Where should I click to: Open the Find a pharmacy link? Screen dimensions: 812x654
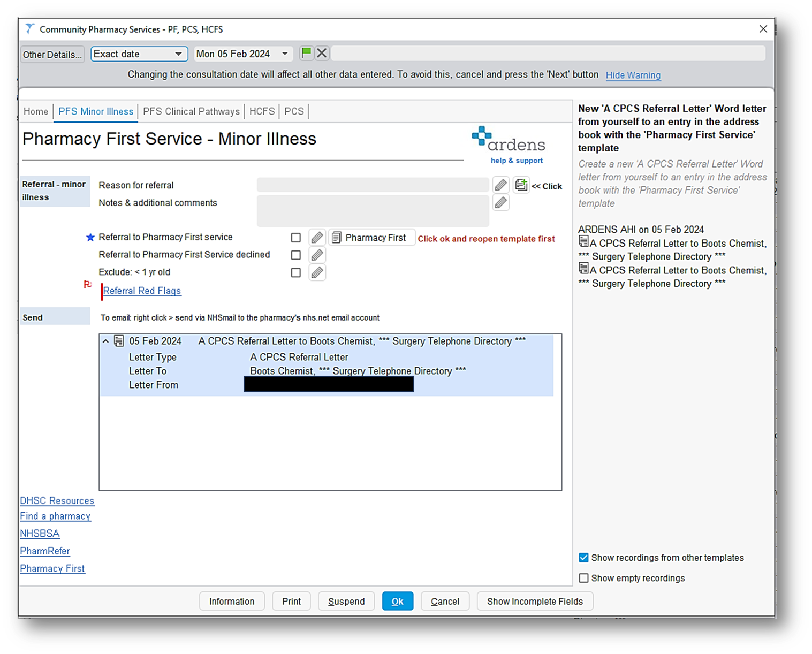pyautogui.click(x=55, y=516)
